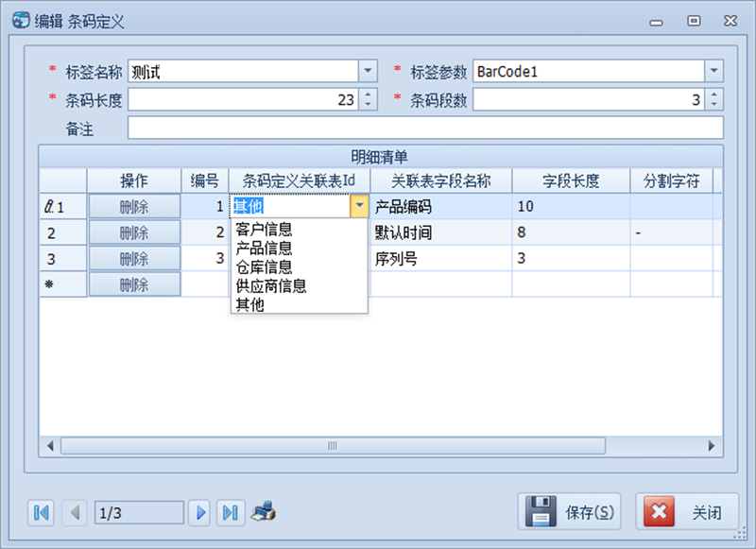
Task: Click 分割字符 column header
Action: tap(671, 180)
